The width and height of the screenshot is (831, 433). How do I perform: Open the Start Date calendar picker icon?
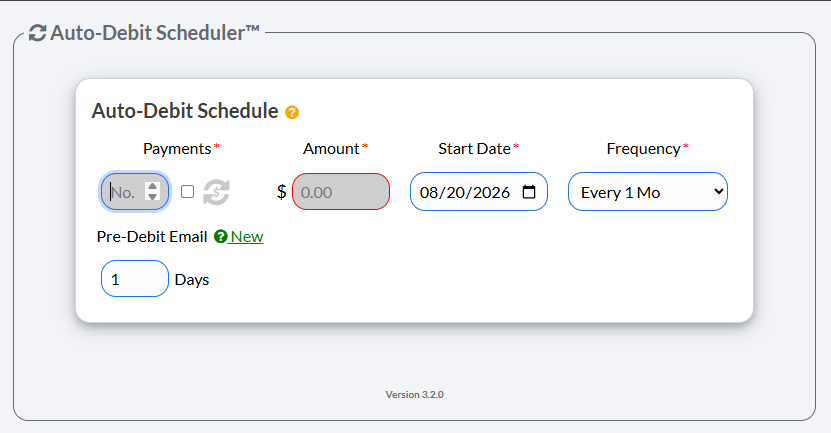coord(529,192)
